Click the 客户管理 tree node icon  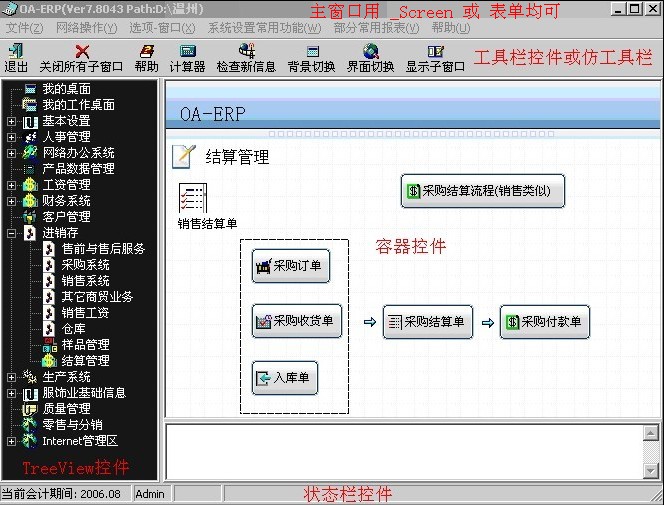(x=30, y=217)
